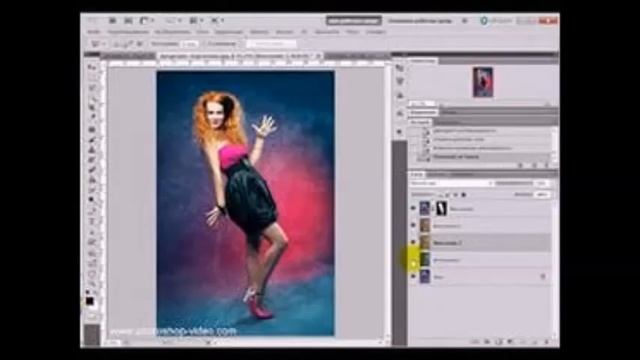The height and width of the screenshot is (360, 640).
Task: Select the Gradient tool
Action: (92, 180)
